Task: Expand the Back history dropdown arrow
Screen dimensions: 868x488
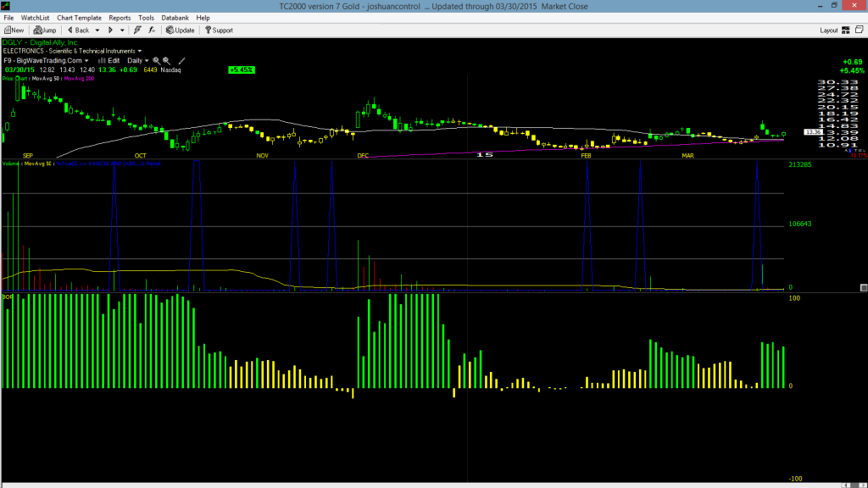Action: (x=97, y=30)
